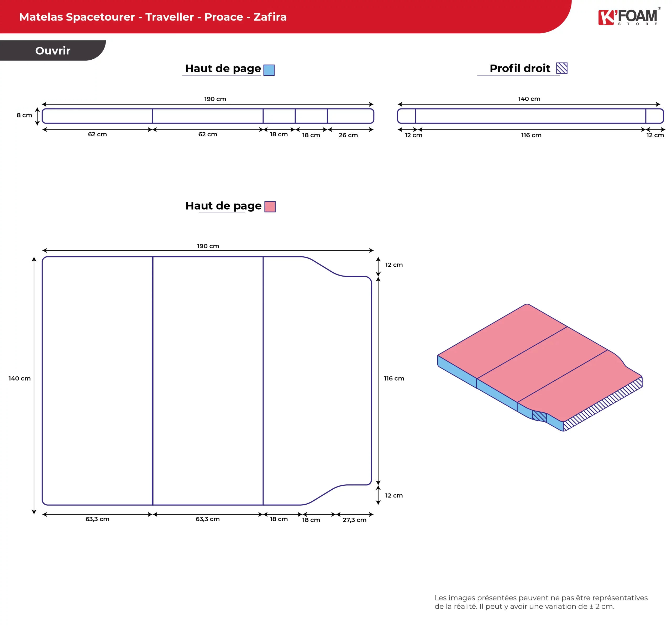Screen dimensions: 672x627
Task: Click the 140 cm profile dimension label
Action: (x=529, y=99)
